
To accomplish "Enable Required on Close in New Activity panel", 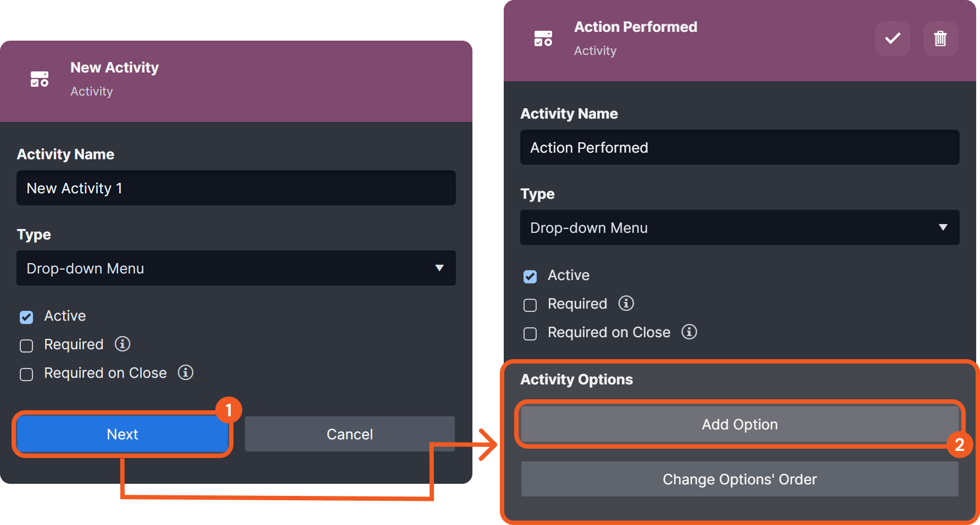I will click(26, 374).
